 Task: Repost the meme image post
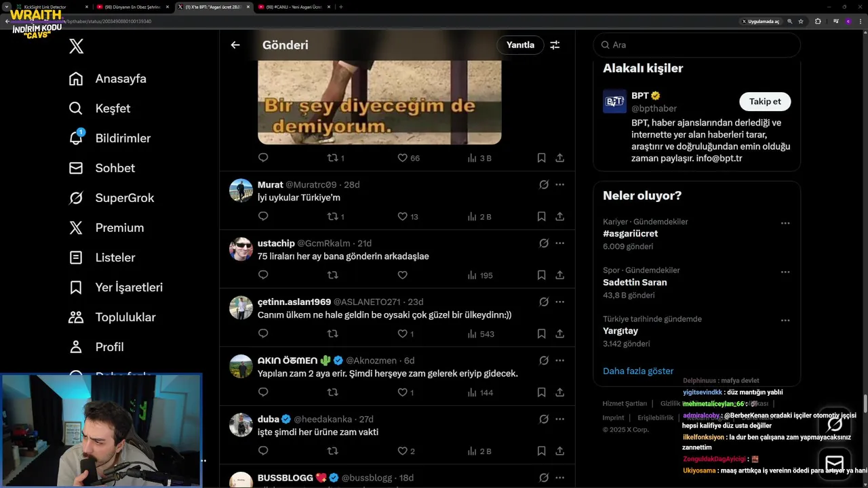[336, 158]
